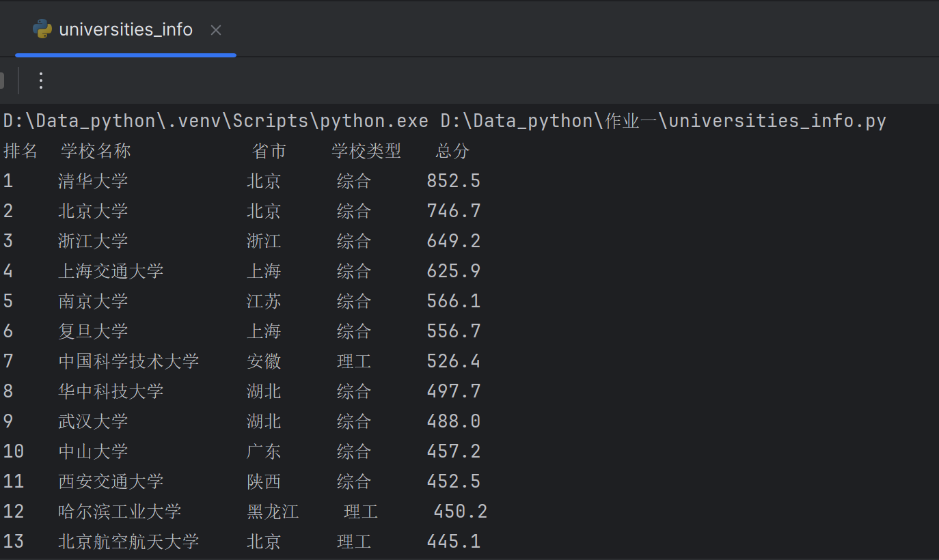Viewport: 939px width, 560px height.
Task: Click the province 江苏
Action: (x=264, y=301)
